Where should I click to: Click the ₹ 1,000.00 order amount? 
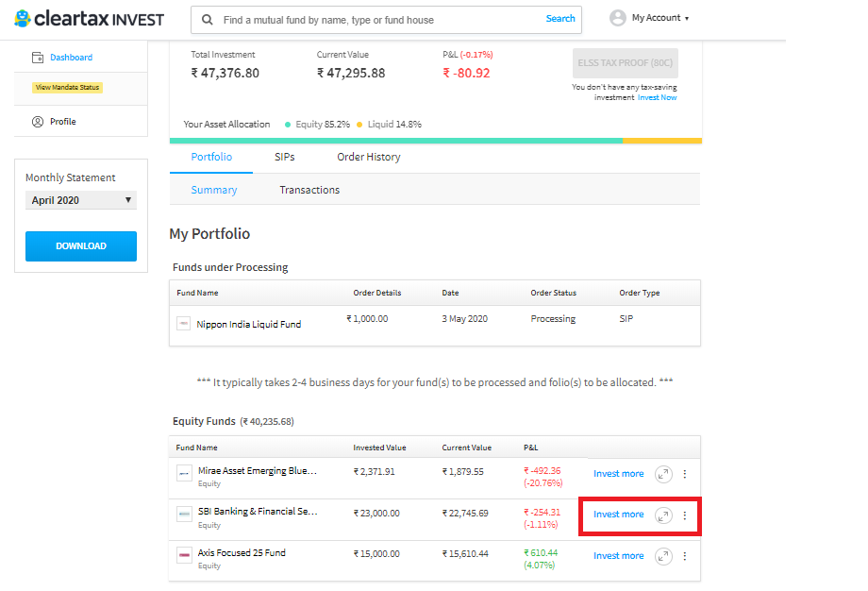(367, 318)
